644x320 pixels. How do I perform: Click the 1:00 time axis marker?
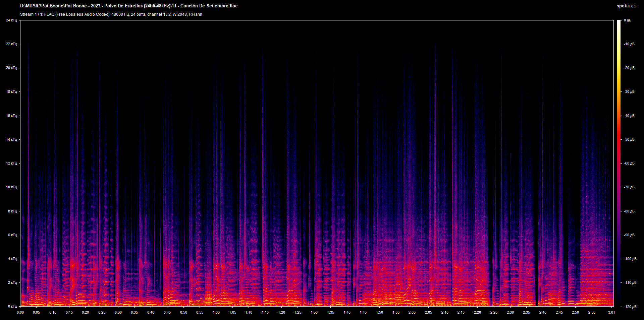216,312
